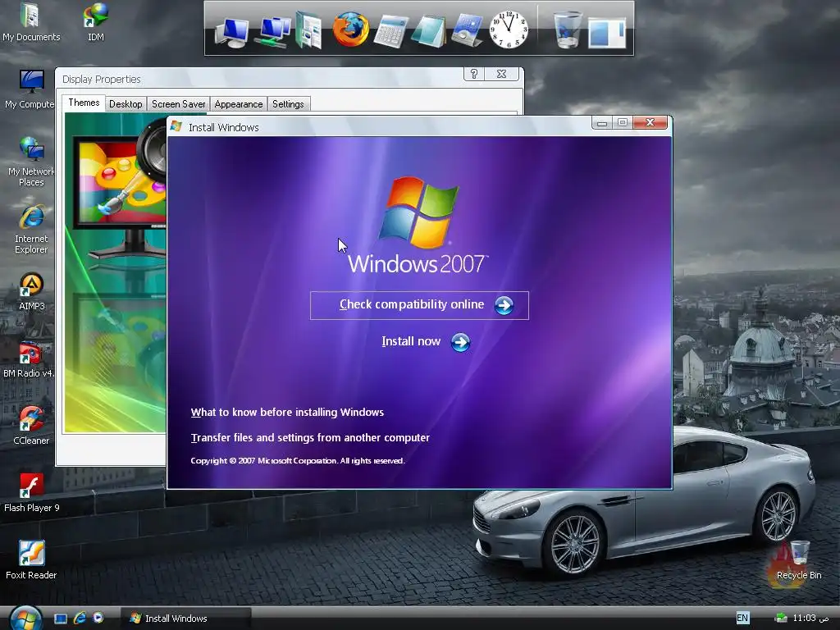Open the network computers icon in the dock
The height and width of the screenshot is (630, 840).
pos(272,32)
